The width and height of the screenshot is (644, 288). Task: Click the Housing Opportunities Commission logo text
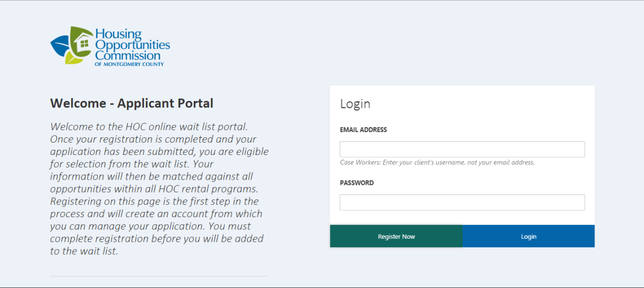(131, 46)
